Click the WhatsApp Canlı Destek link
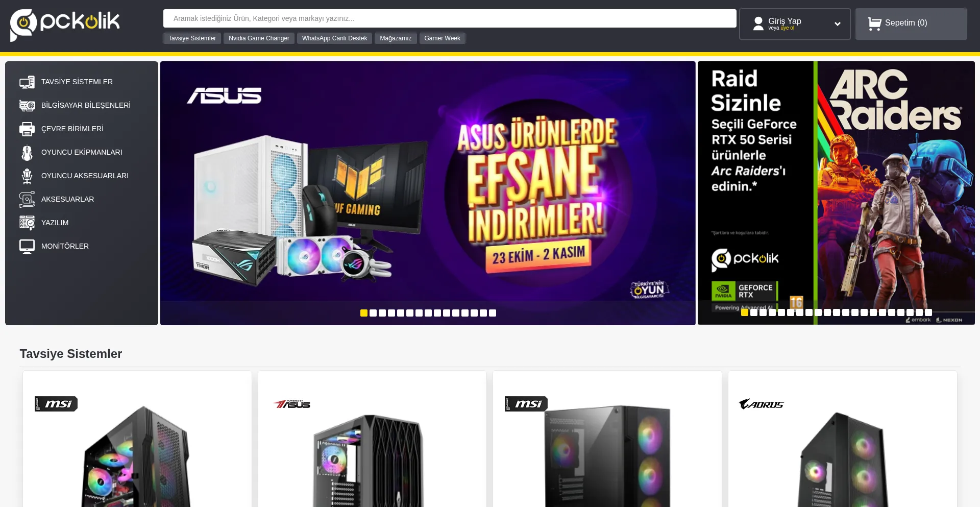Viewport: 980px width, 507px height. (334, 38)
